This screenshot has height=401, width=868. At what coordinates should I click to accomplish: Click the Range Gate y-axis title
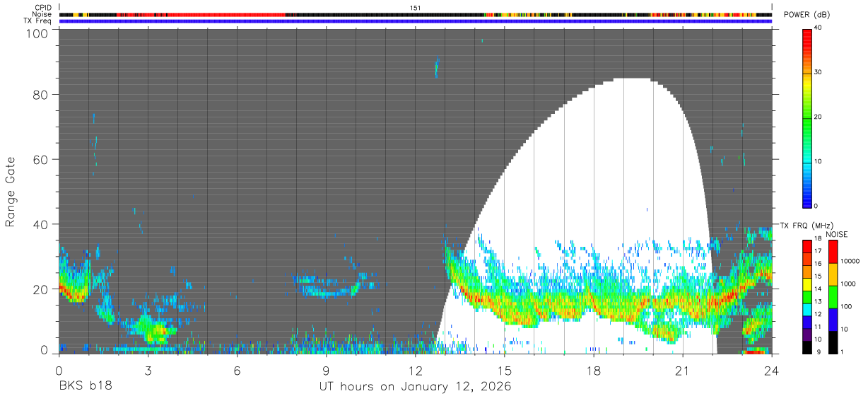click(x=11, y=192)
